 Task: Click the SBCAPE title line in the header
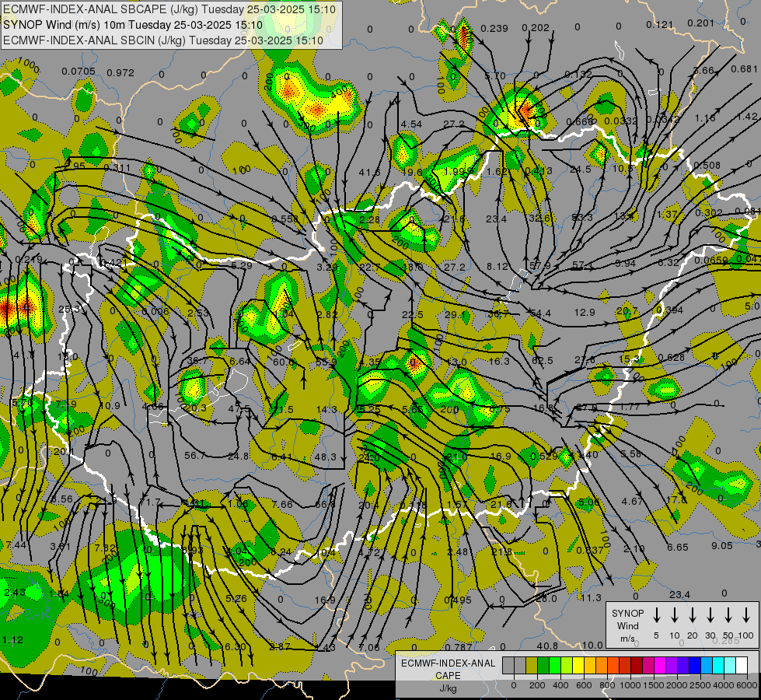(169, 9)
